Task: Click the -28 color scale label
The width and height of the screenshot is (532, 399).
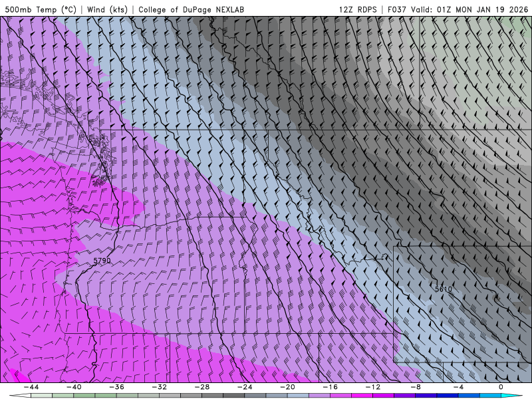Action: 202,387
